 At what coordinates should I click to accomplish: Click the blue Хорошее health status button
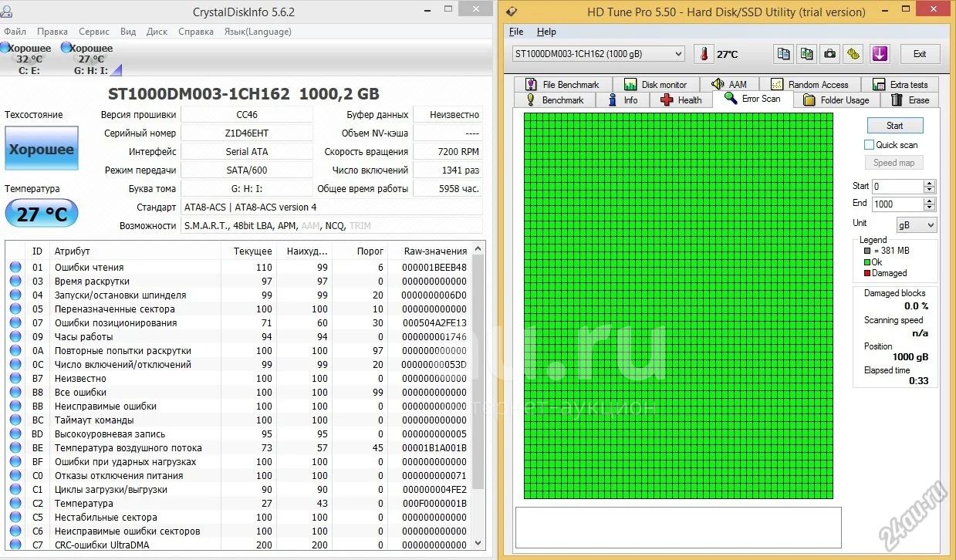(42, 149)
